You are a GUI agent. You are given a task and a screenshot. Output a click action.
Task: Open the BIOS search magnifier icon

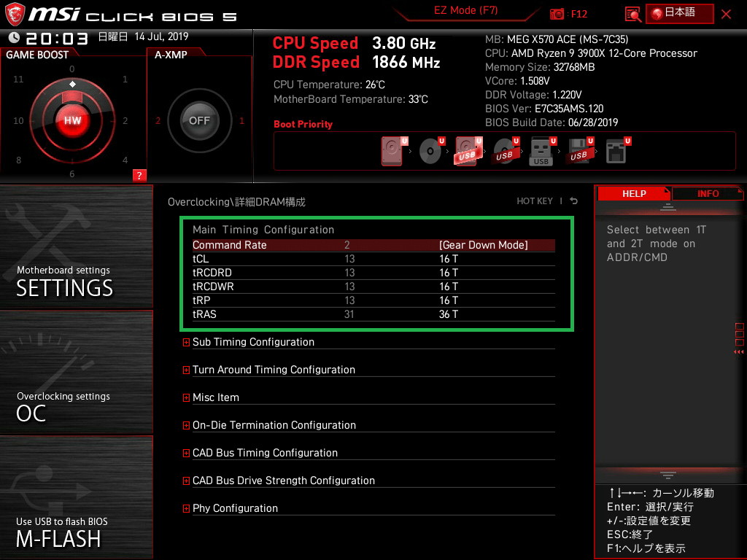pyautogui.click(x=633, y=15)
